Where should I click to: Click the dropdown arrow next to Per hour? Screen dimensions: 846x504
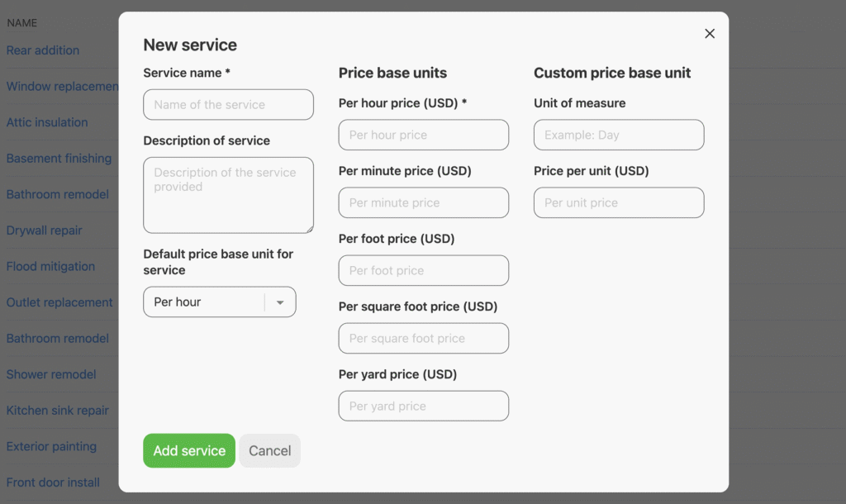tap(280, 302)
